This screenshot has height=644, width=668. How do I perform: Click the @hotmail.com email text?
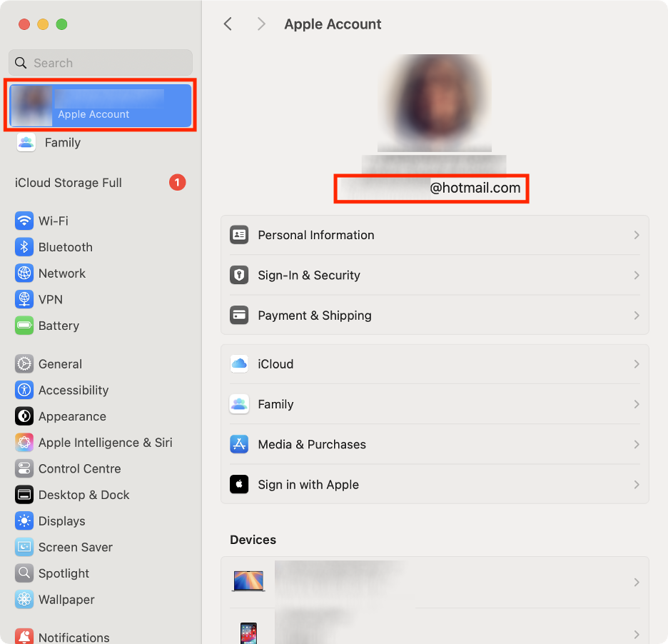click(x=475, y=188)
